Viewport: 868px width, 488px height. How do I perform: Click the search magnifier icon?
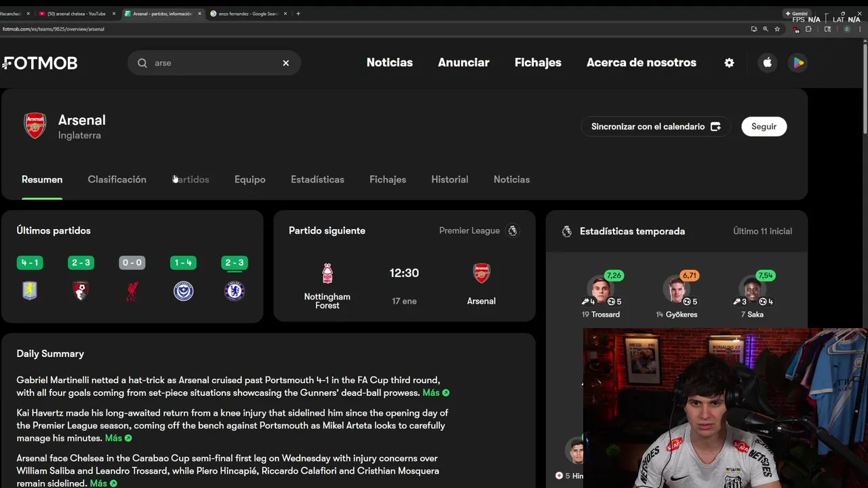point(142,63)
